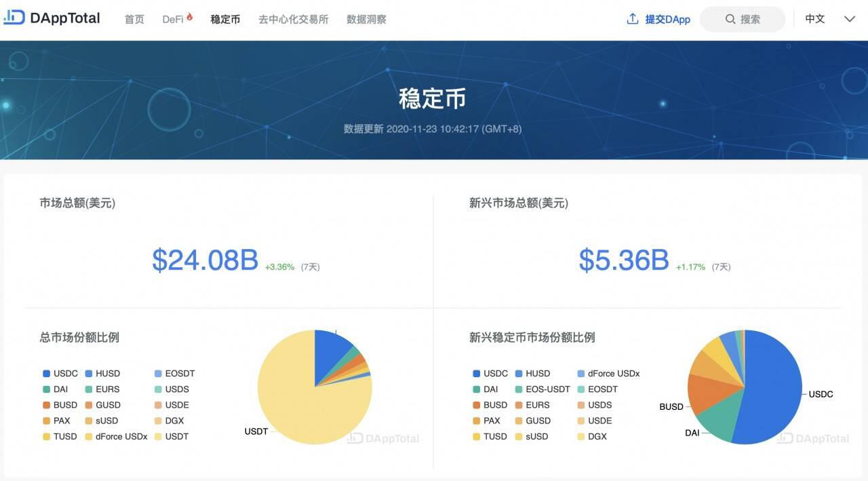
Task: Click the 数据更新 timestamp text
Action: [x=433, y=129]
